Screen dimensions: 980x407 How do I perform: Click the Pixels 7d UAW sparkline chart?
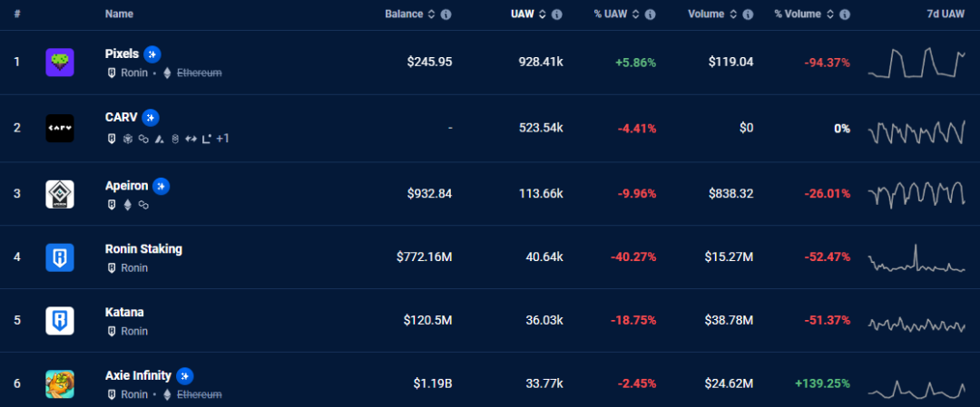tap(916, 63)
